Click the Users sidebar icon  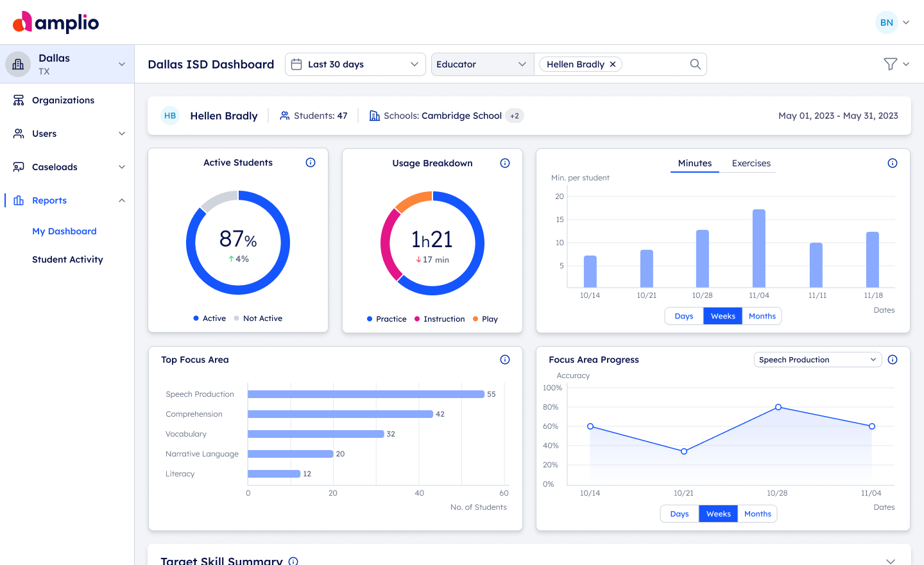point(19,134)
